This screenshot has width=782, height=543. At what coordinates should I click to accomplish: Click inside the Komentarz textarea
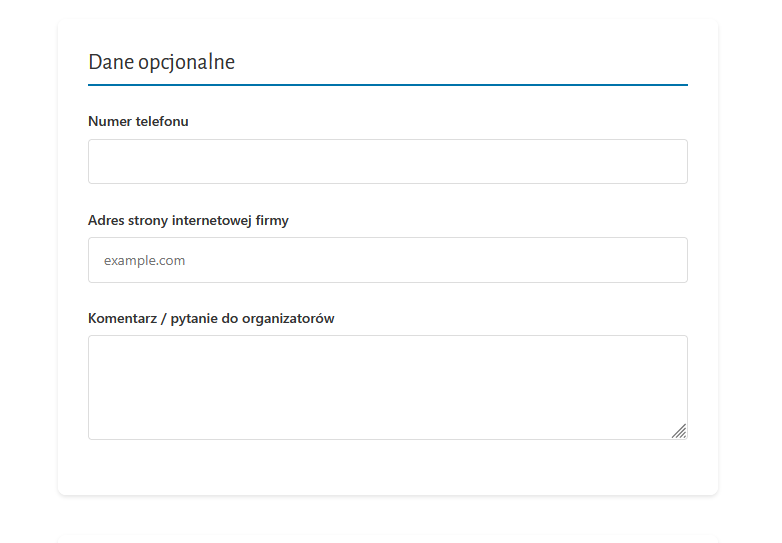pos(388,387)
